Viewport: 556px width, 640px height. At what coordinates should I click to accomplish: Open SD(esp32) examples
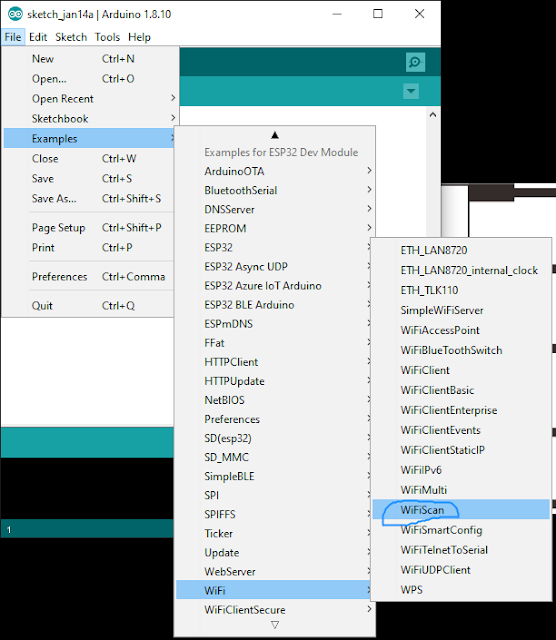pyautogui.click(x=274, y=438)
